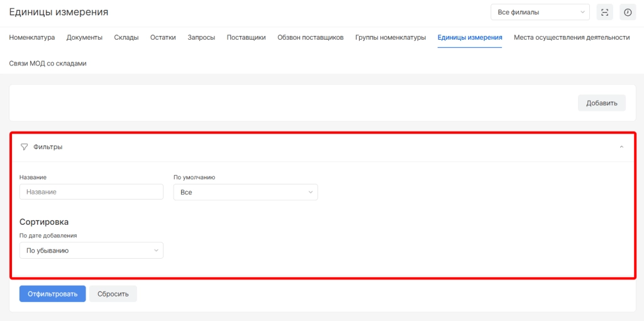The height and width of the screenshot is (321, 644).
Task: Expand the По дате добавления sort dropdown
Action: tap(91, 251)
